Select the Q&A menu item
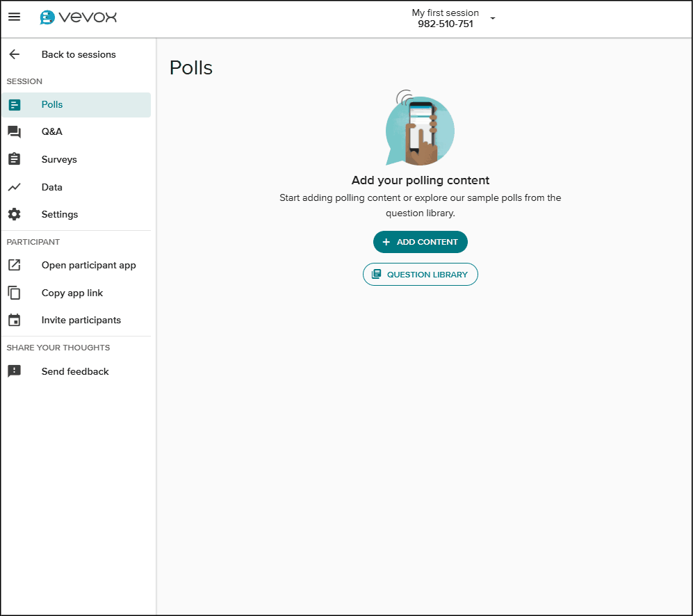The image size is (693, 616). tap(52, 132)
